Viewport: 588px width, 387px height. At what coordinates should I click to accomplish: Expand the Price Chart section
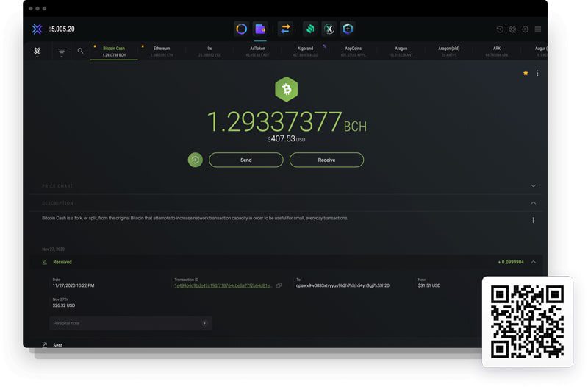534,186
